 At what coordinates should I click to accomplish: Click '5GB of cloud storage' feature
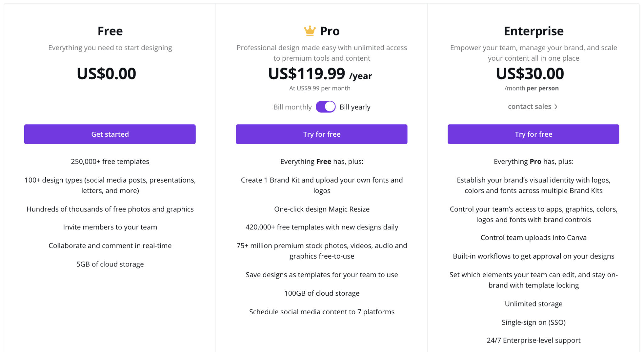pos(110,264)
